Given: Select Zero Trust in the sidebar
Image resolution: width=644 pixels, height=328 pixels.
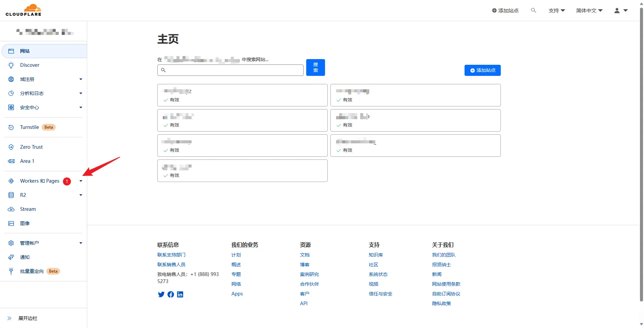Looking at the screenshot, I should point(30,147).
